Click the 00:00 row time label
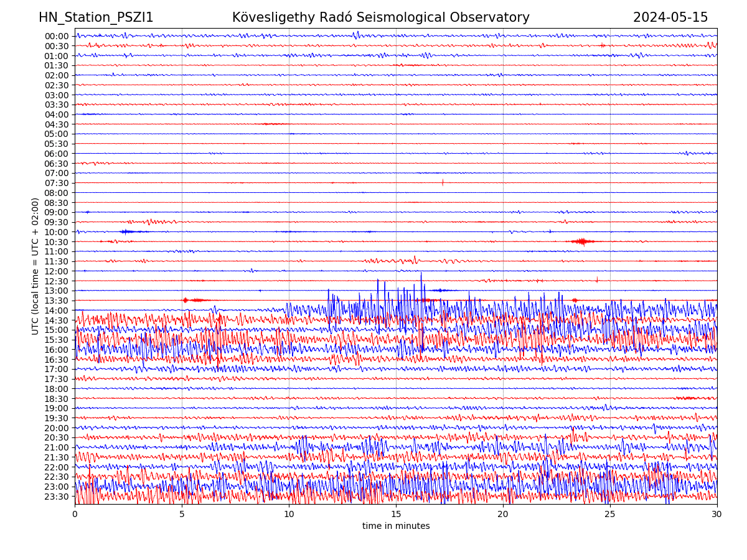Screen dimensions: 747x560 57,36
